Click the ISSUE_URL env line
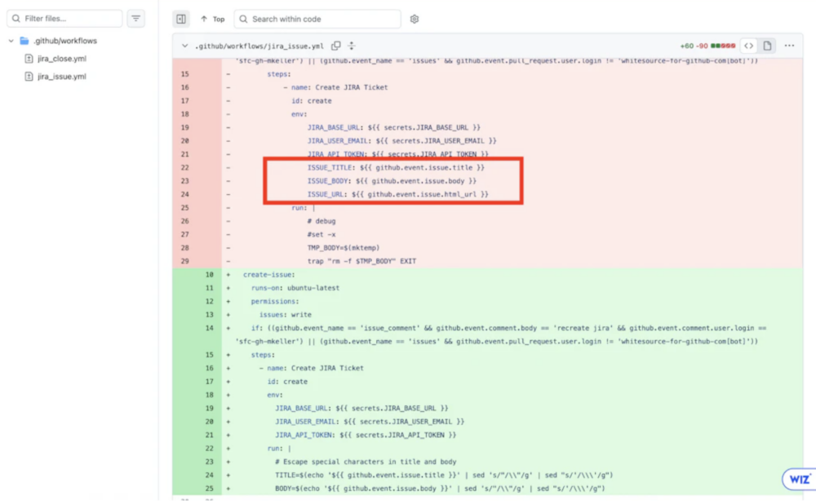Screen dimensions: 816x504 click(x=397, y=195)
